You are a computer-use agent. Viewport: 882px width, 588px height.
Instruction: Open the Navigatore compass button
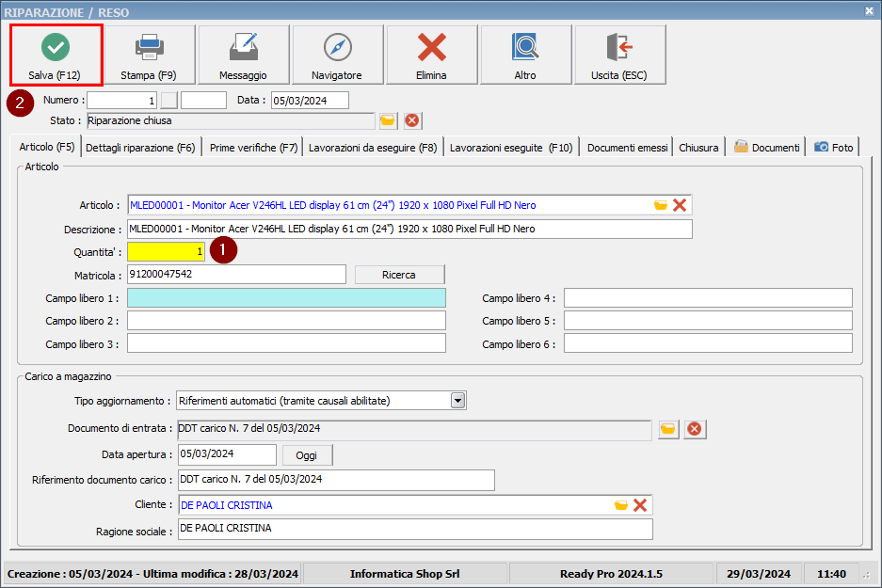(x=337, y=56)
